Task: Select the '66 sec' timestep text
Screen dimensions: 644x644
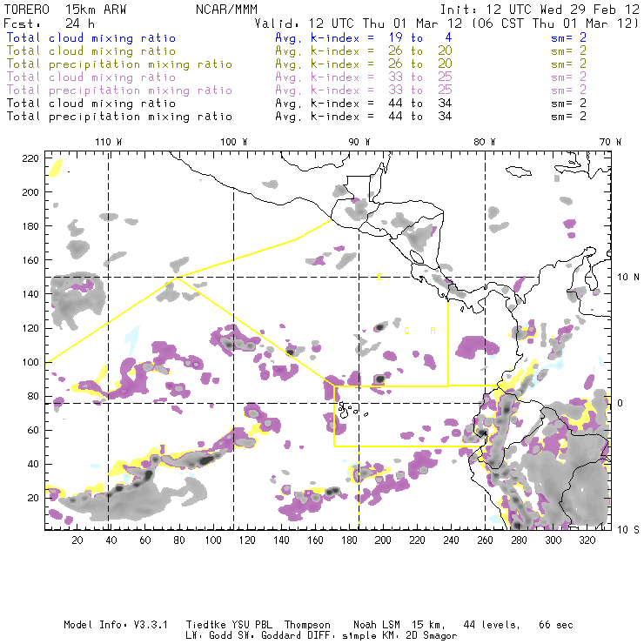Action: point(556,625)
